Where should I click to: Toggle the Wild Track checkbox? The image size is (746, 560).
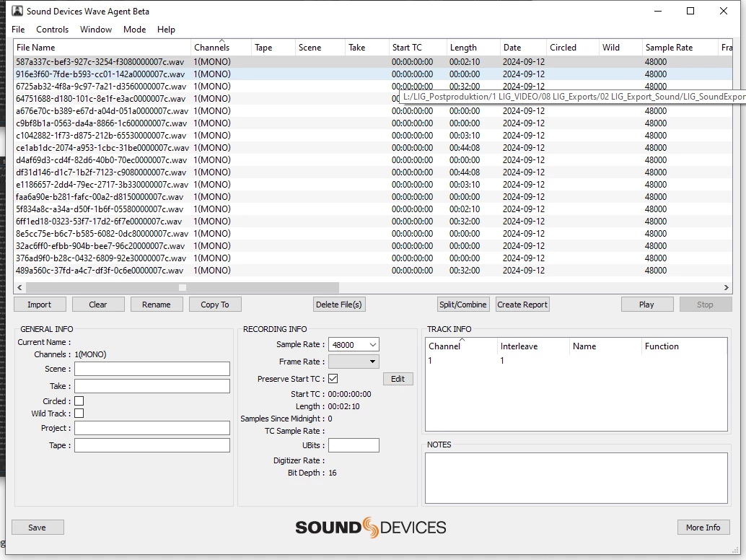click(x=79, y=414)
